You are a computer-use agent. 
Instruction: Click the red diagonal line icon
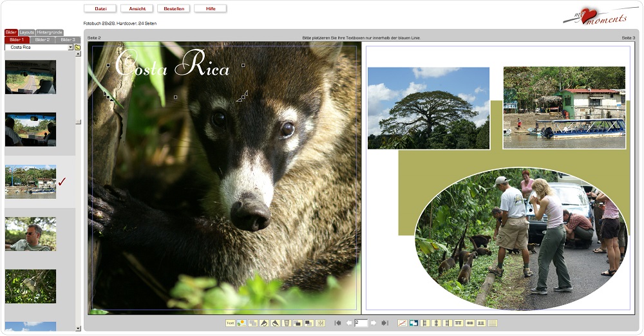[402, 323]
